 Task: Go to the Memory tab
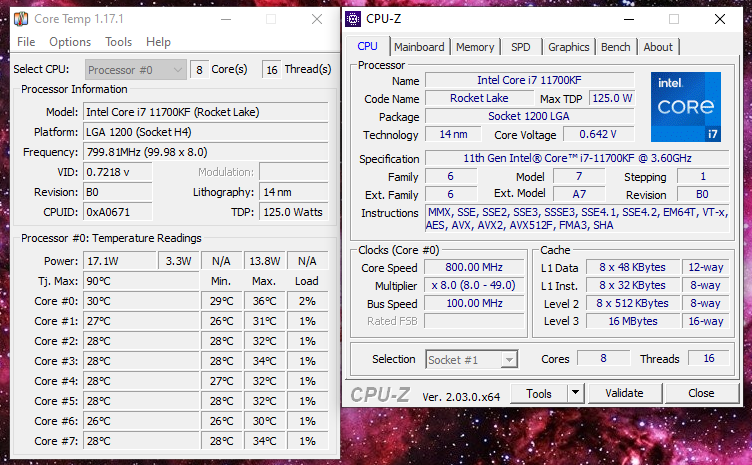tap(475, 47)
